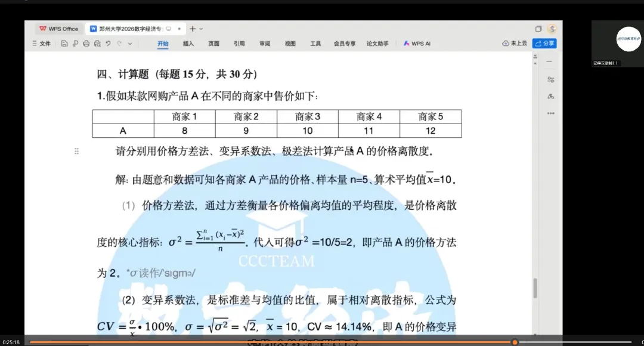
Task: Click the window restore icon in title bar
Action: click(x=538, y=29)
